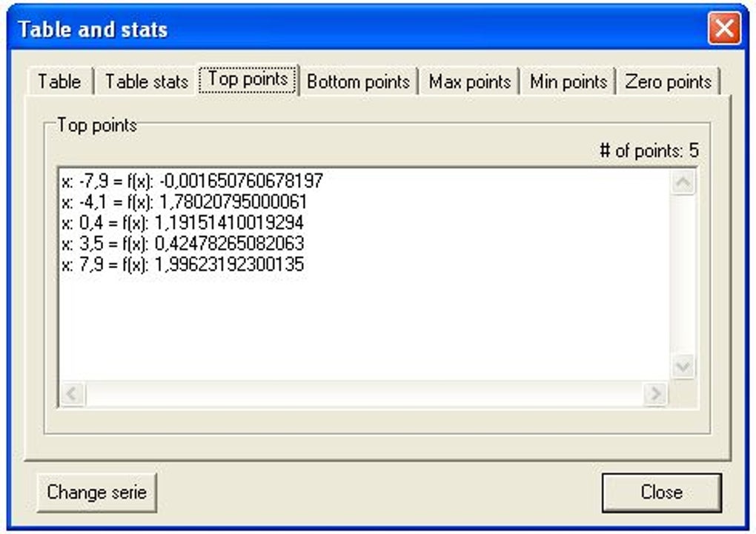Click the horizontal scrollbar left arrow

pos(73,394)
